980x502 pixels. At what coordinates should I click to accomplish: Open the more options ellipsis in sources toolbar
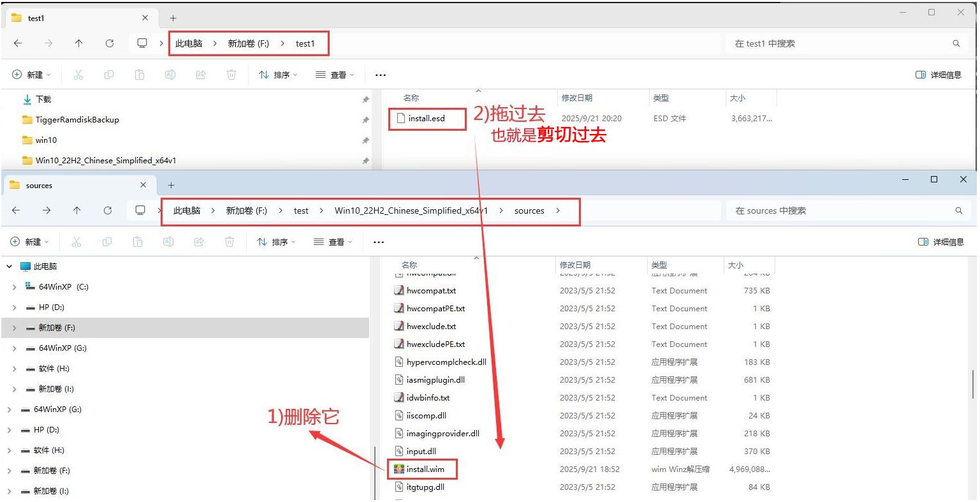[x=378, y=242]
